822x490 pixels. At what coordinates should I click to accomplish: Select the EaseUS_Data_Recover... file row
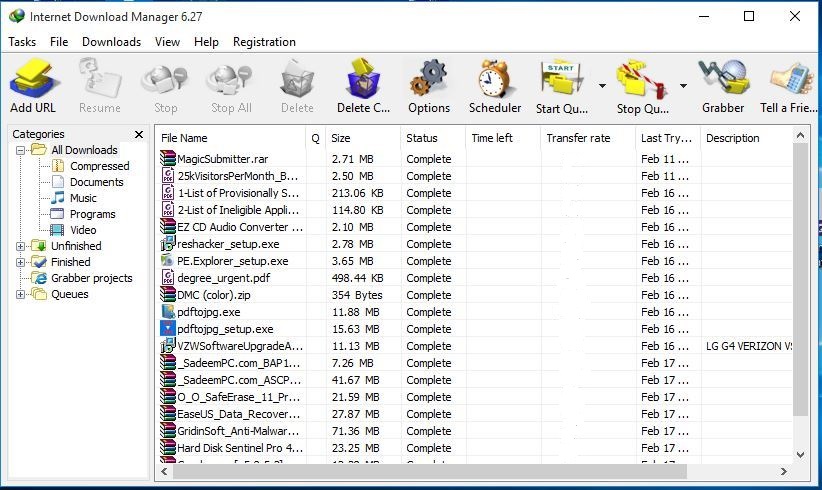click(x=474, y=414)
